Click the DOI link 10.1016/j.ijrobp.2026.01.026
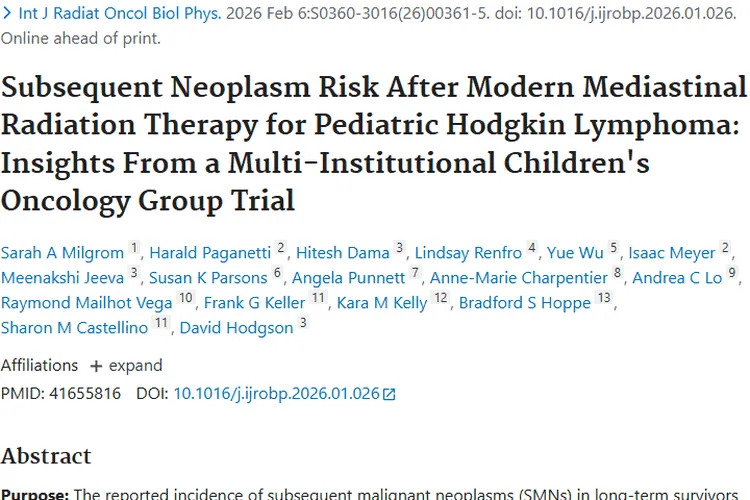The height and width of the screenshot is (500, 750). [x=276, y=394]
